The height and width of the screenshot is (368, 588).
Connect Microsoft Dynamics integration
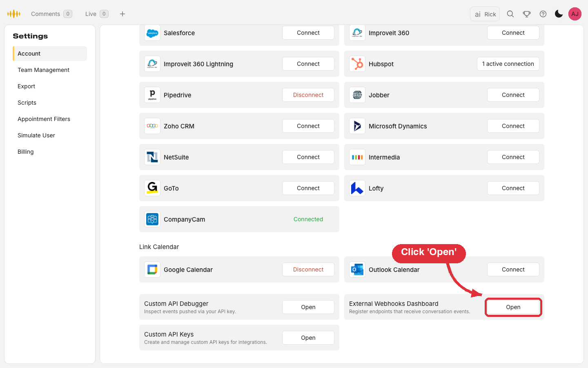(x=513, y=126)
